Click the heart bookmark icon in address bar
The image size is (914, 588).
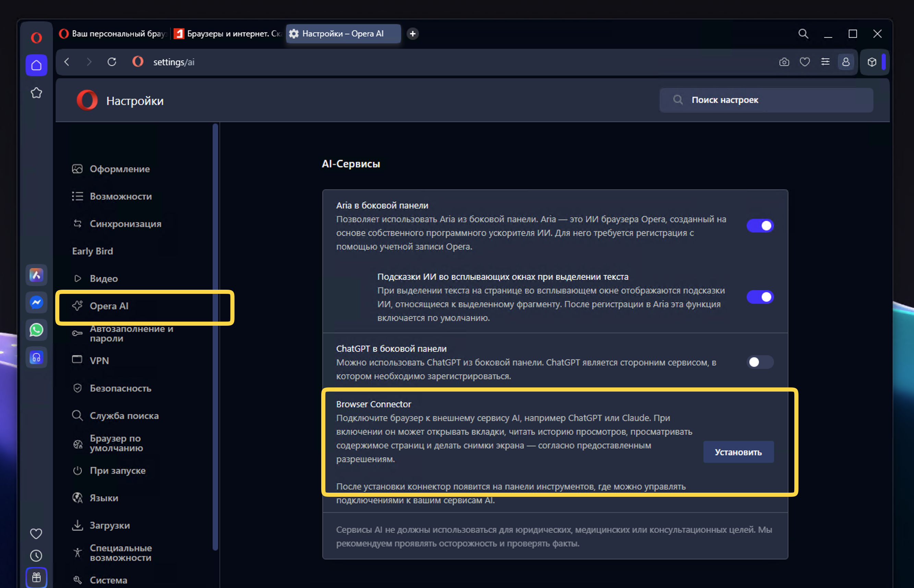coord(804,62)
